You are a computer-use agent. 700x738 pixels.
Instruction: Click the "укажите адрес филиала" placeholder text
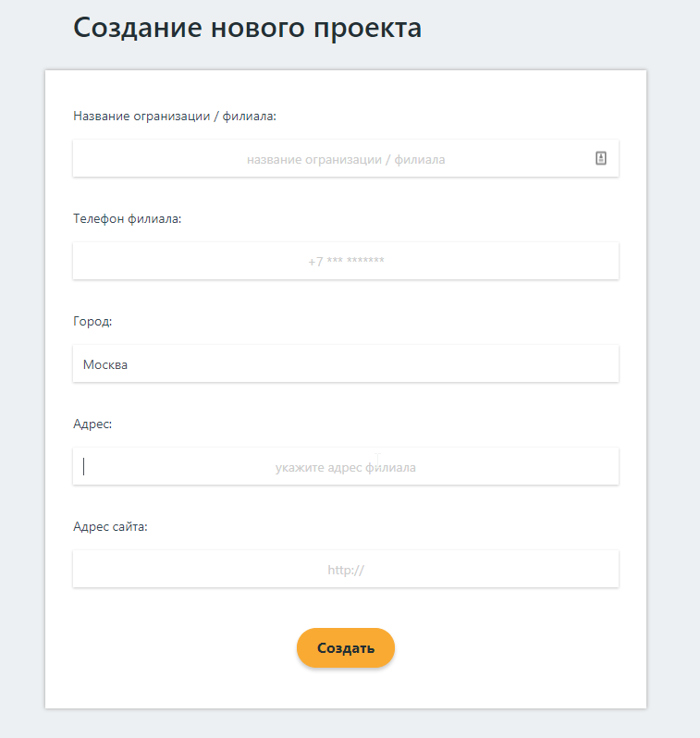(x=346, y=468)
